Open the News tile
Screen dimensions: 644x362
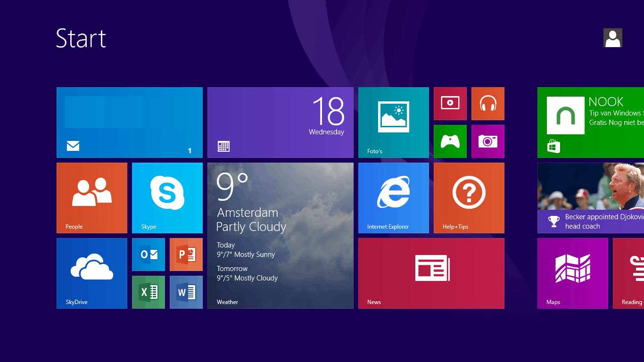[x=431, y=273]
